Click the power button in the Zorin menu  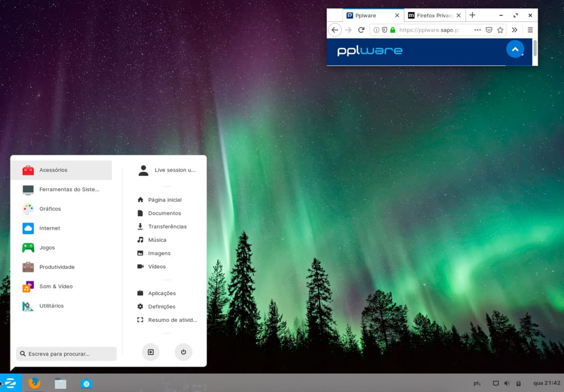pos(183,352)
